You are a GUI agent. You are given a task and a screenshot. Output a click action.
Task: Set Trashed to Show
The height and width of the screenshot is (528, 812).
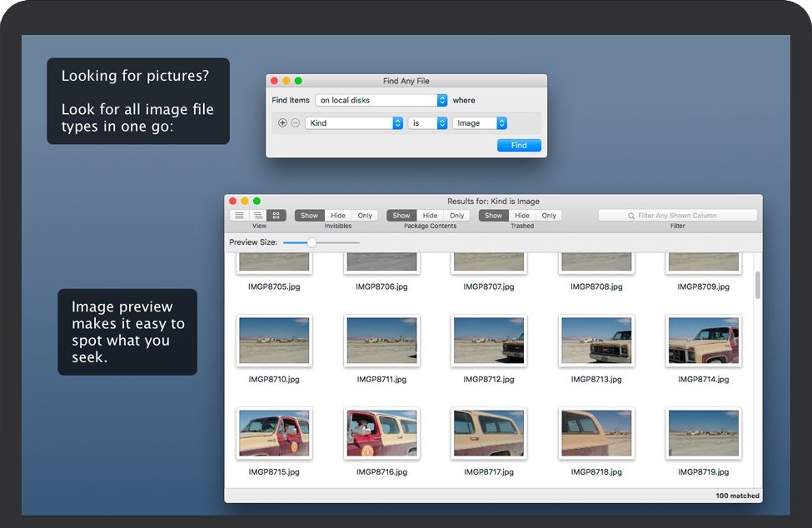pos(493,216)
